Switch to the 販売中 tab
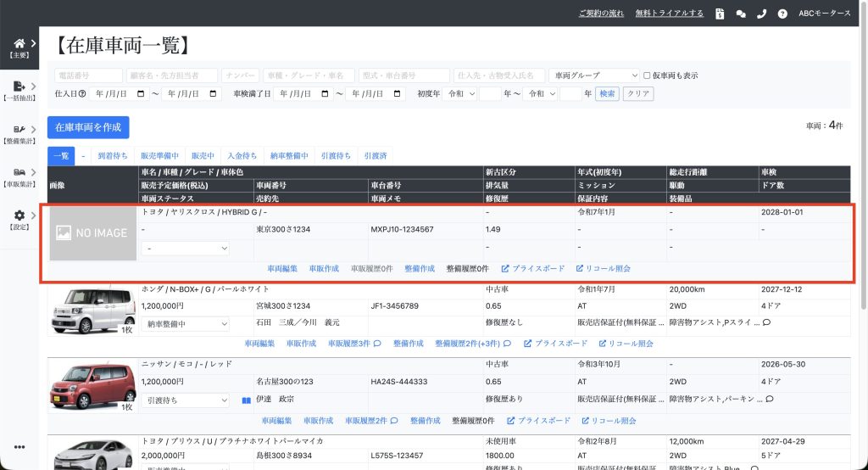Screen dimensions: 868x470 pyautogui.click(x=203, y=156)
